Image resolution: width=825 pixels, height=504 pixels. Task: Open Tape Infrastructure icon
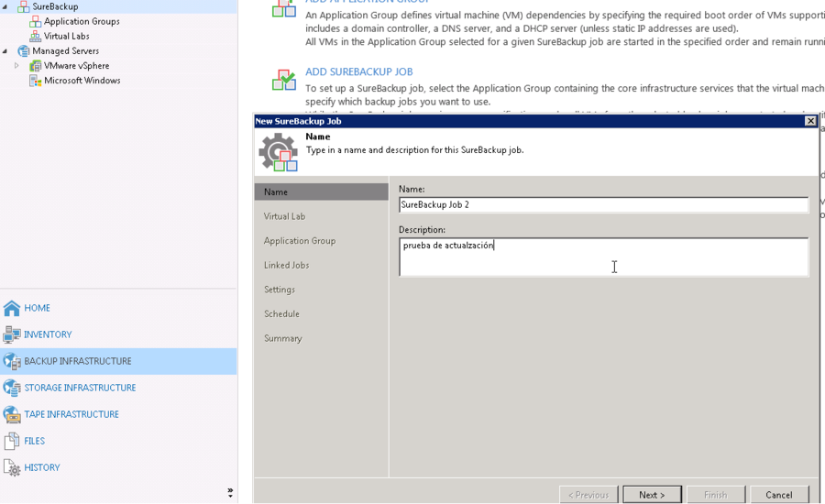12,415
